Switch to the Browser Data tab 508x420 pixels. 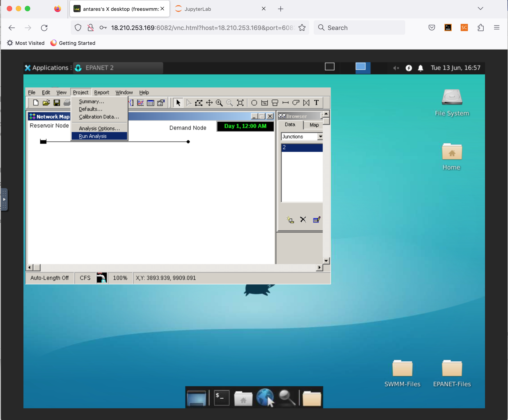point(290,125)
